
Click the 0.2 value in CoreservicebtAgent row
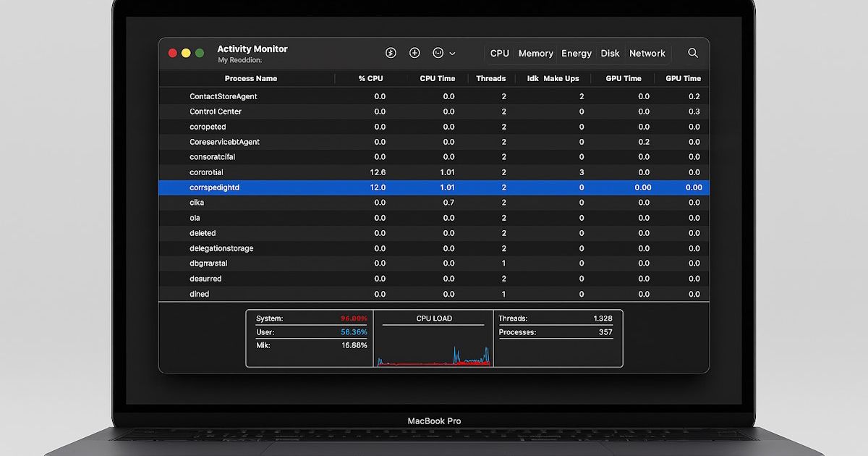point(644,142)
